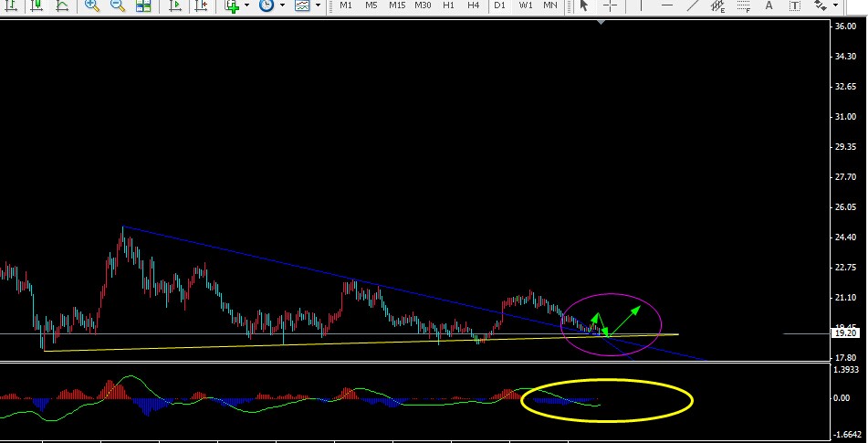Click the chart shift triangle marker
This screenshot has height=443, width=868.
(601, 22)
